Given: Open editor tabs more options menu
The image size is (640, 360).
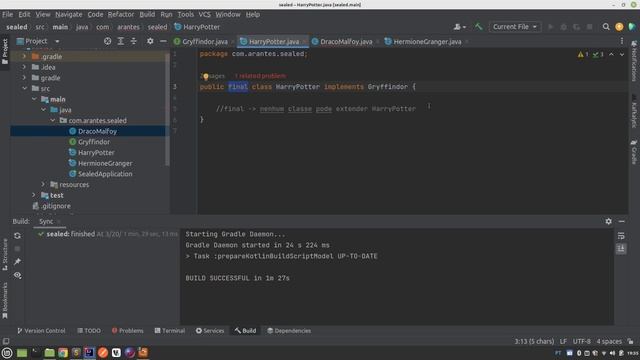Looking at the screenshot, I should tap(622, 41).
